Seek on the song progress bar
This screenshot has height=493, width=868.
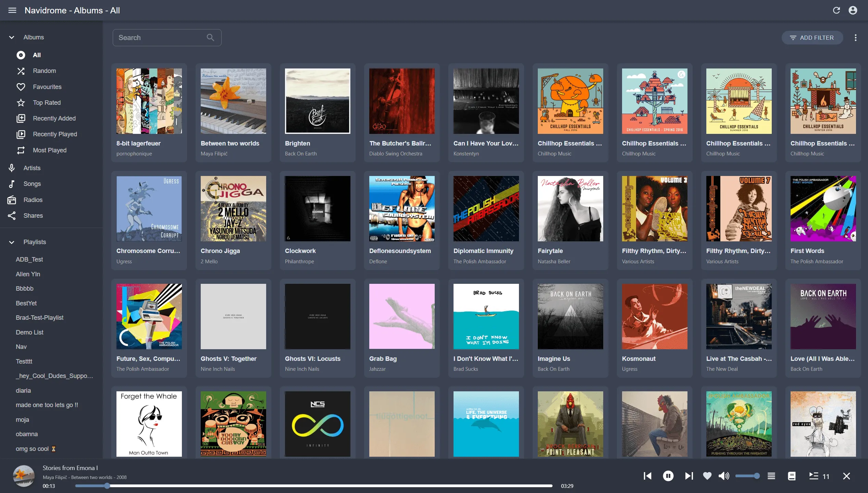tap(314, 486)
